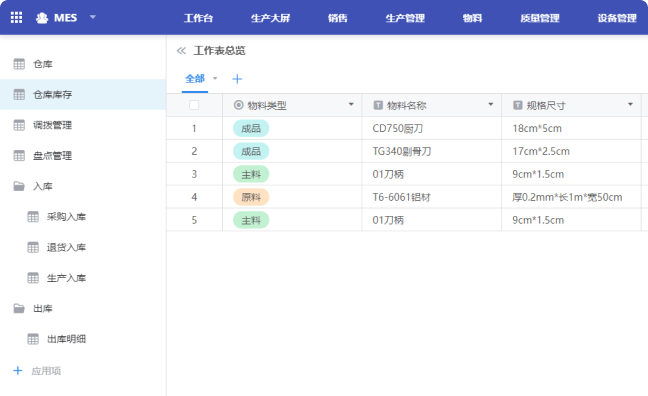Open the 工作台 menu
This screenshot has height=396, width=648.
(x=198, y=18)
